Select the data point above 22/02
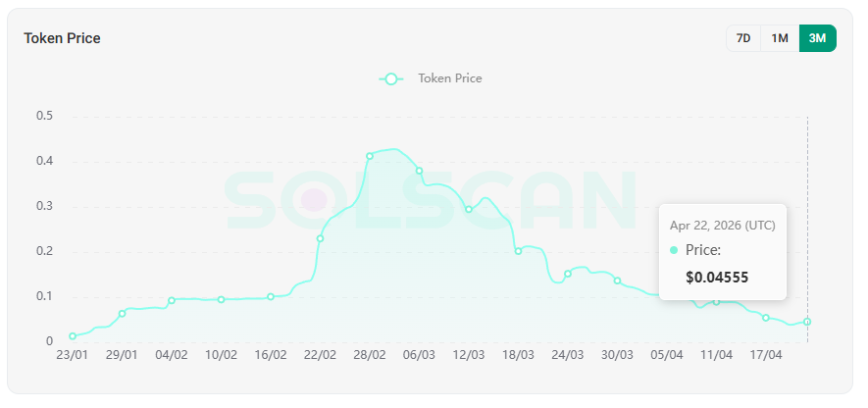The image size is (868, 408). 320,238
